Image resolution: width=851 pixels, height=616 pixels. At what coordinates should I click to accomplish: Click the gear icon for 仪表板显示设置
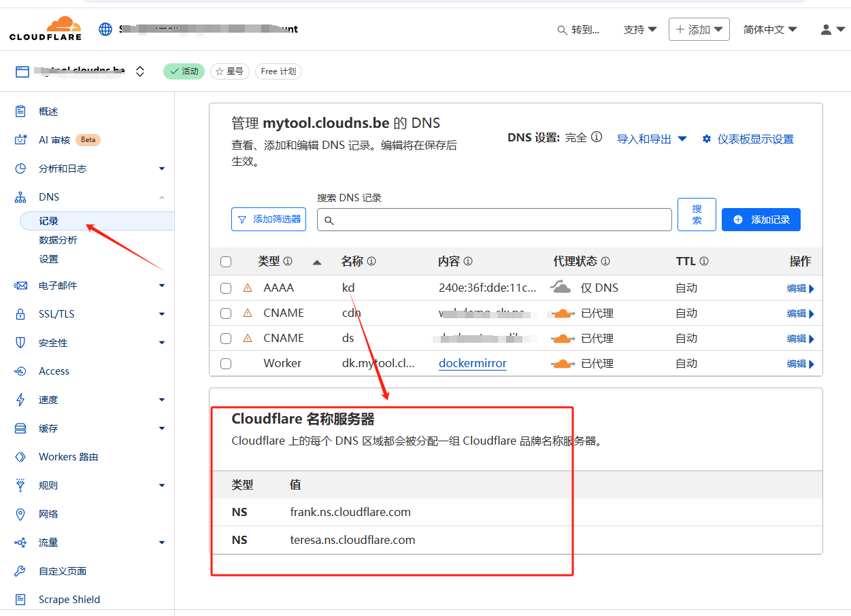(x=707, y=139)
